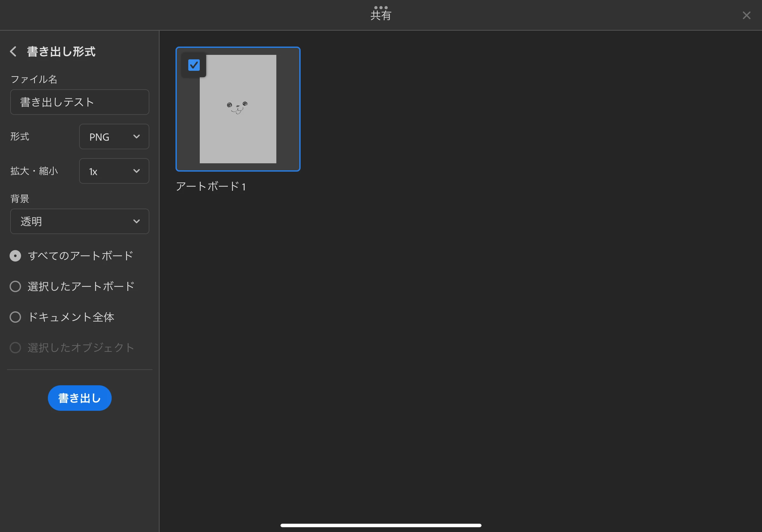The height and width of the screenshot is (532, 762).
Task: Click the 書き出し形式 header title
Action: click(x=61, y=51)
